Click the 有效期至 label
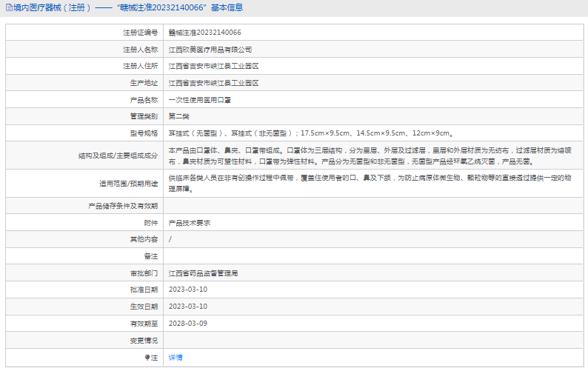 (x=144, y=324)
